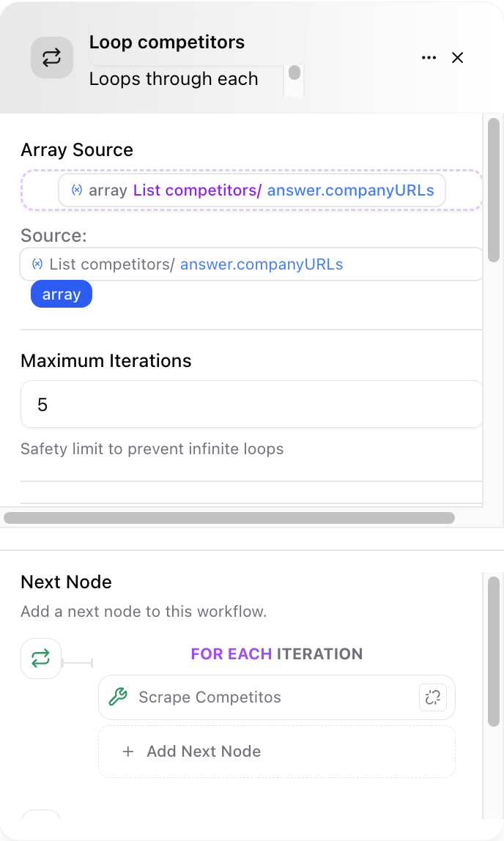Click the answer.companyURLs link in Source
This screenshot has width=504, height=841.
click(x=262, y=264)
